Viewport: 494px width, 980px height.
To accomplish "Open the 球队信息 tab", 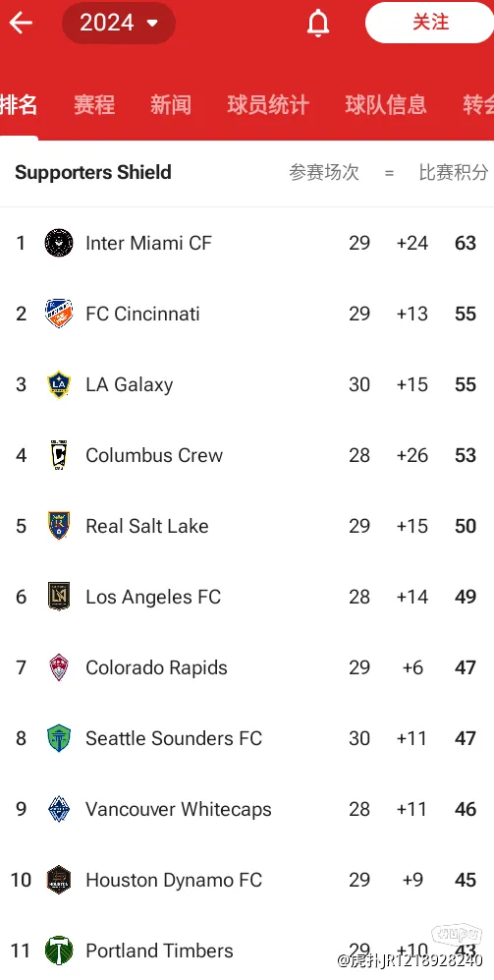I will pos(386,105).
